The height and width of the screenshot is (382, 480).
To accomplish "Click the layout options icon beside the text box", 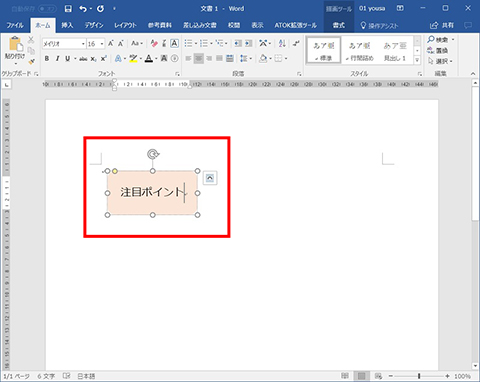I will pos(210,178).
